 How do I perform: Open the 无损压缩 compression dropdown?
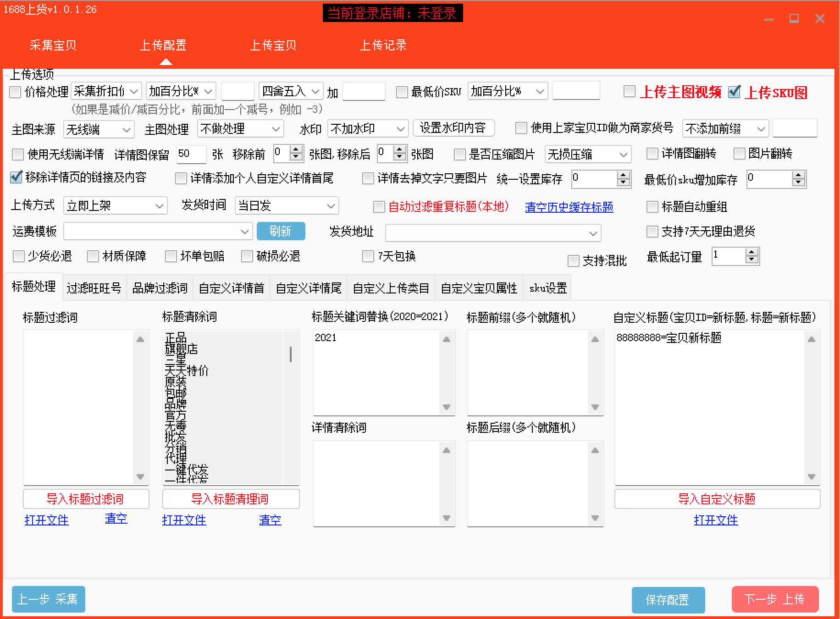pos(588,154)
